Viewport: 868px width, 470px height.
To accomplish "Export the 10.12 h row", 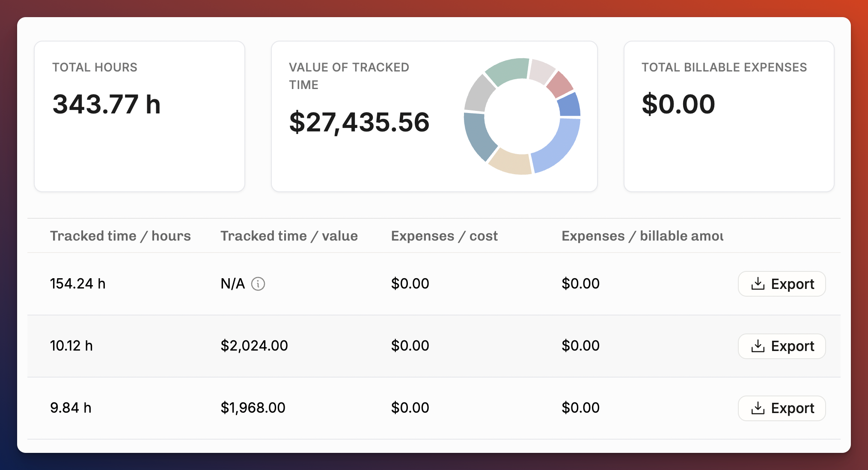I will pyautogui.click(x=782, y=346).
